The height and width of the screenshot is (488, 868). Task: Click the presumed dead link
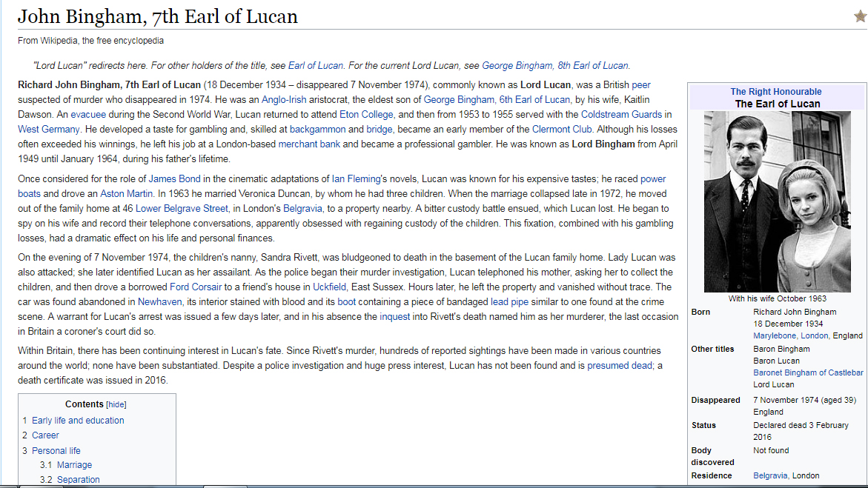point(620,365)
